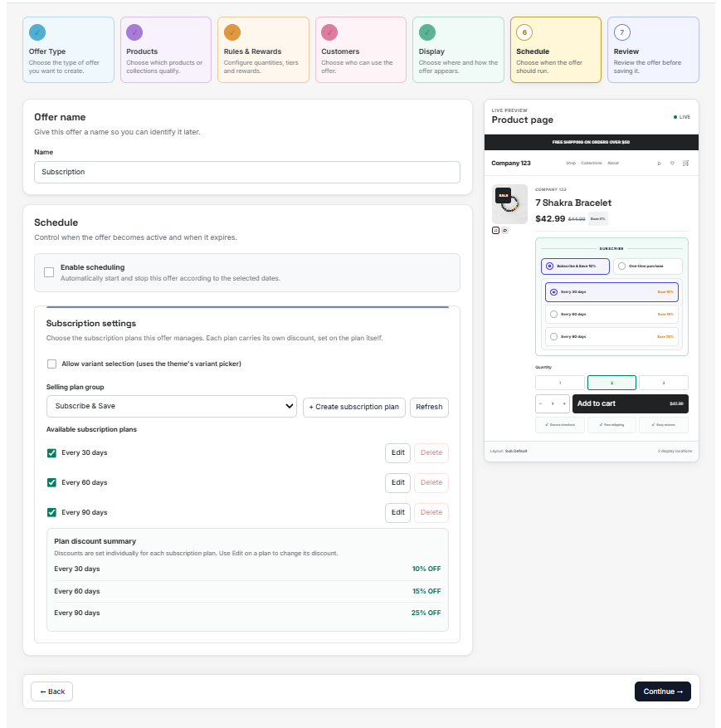The height and width of the screenshot is (728, 721).
Task: Click the Back button
Action: 52,691
